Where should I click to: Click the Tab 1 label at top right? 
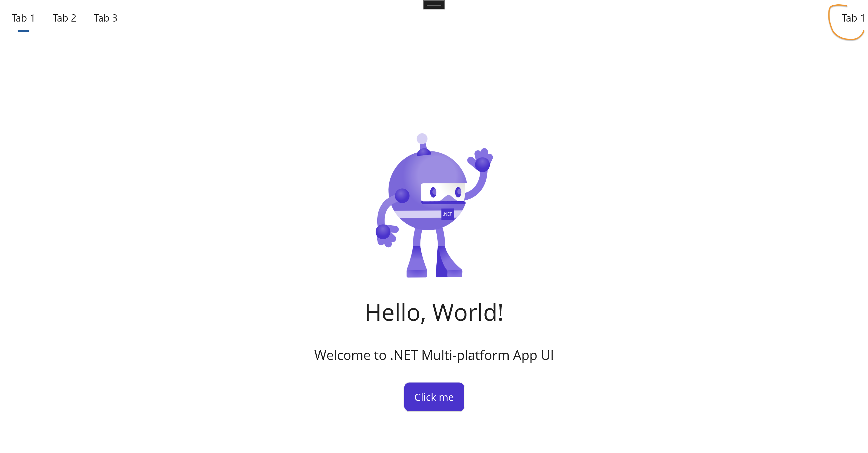click(853, 18)
